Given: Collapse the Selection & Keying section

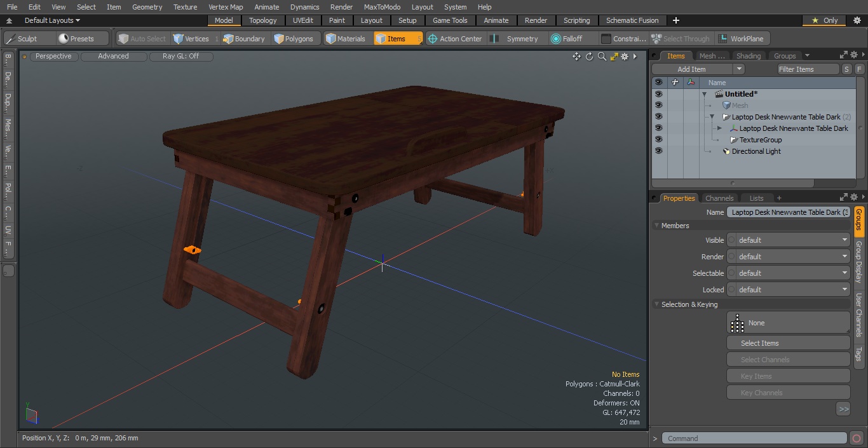Looking at the screenshot, I should [656, 304].
